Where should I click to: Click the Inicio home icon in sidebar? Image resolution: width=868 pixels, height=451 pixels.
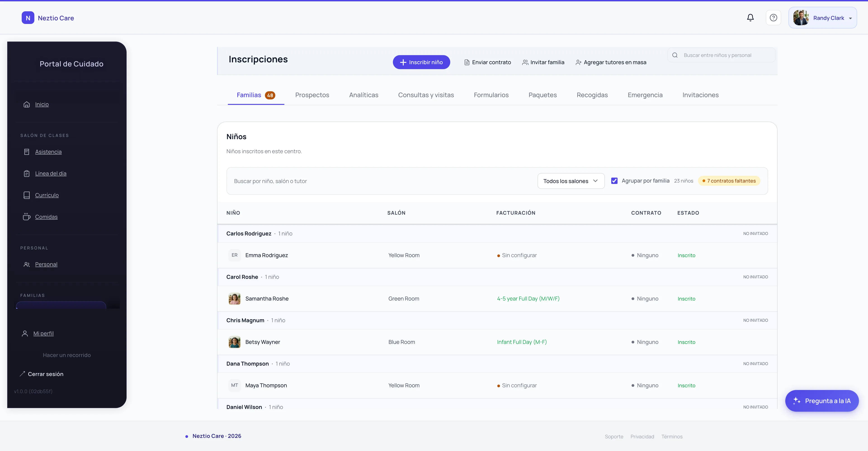pos(27,104)
